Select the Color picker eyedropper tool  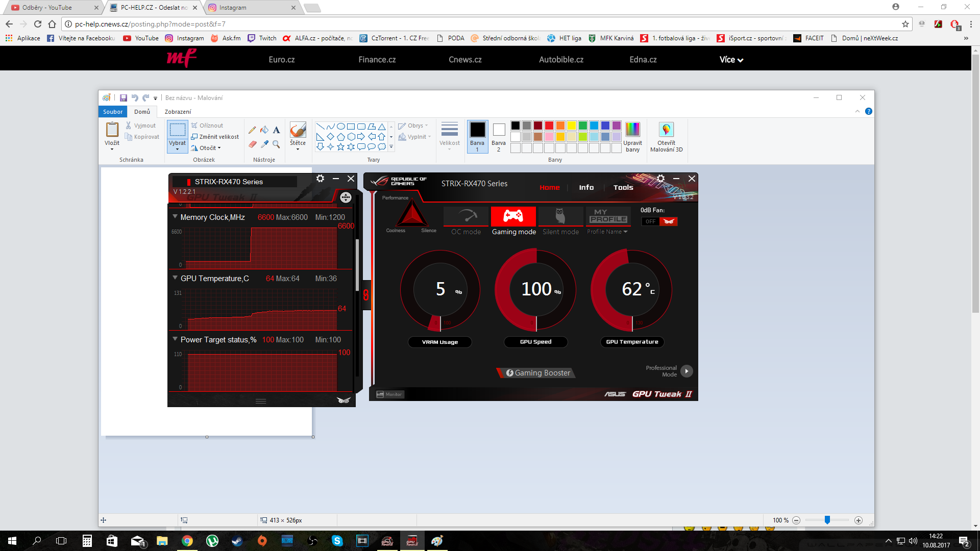[x=264, y=144]
